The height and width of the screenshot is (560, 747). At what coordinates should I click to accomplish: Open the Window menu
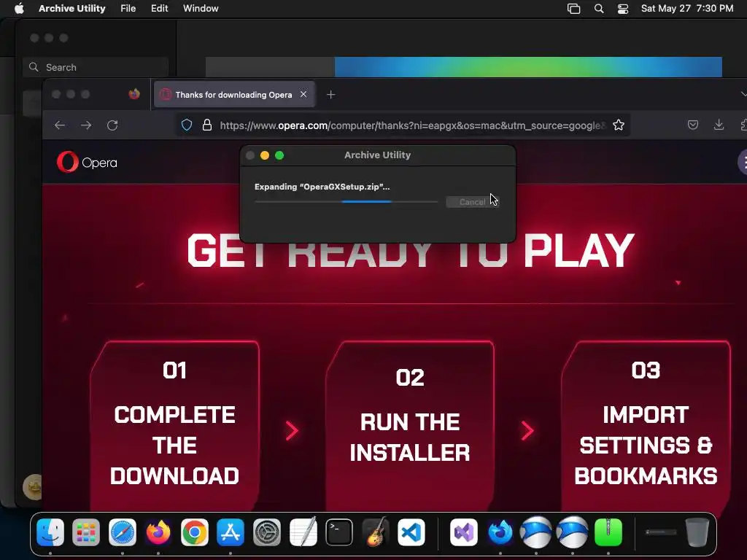click(201, 9)
